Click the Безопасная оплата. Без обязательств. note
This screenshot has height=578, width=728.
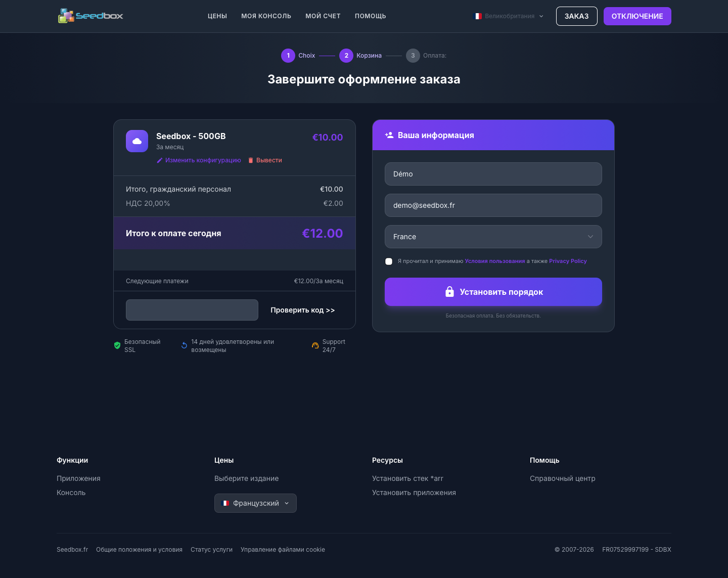[493, 316]
